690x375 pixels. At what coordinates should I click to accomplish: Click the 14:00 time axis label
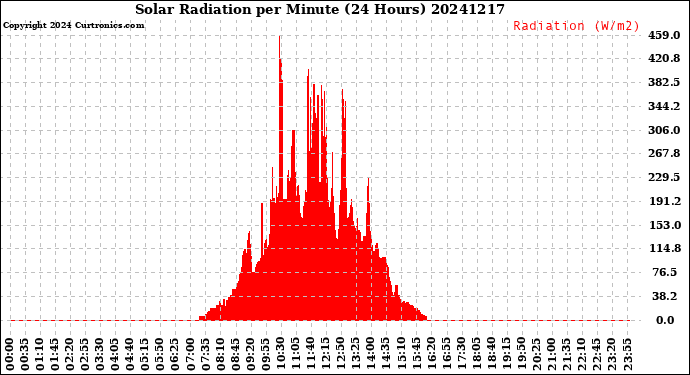pos(371,355)
